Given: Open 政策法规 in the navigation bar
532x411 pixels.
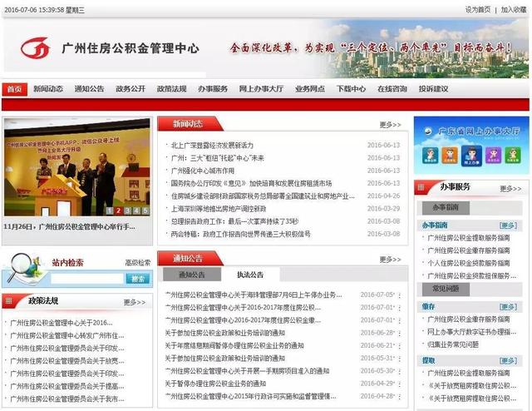Looking at the screenshot, I should (x=172, y=89).
